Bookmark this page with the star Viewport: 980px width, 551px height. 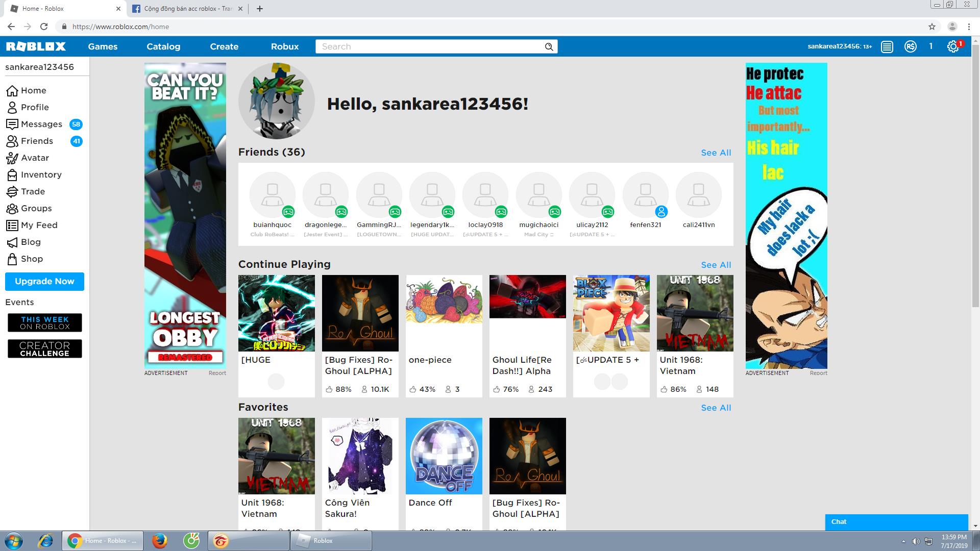tap(932, 27)
